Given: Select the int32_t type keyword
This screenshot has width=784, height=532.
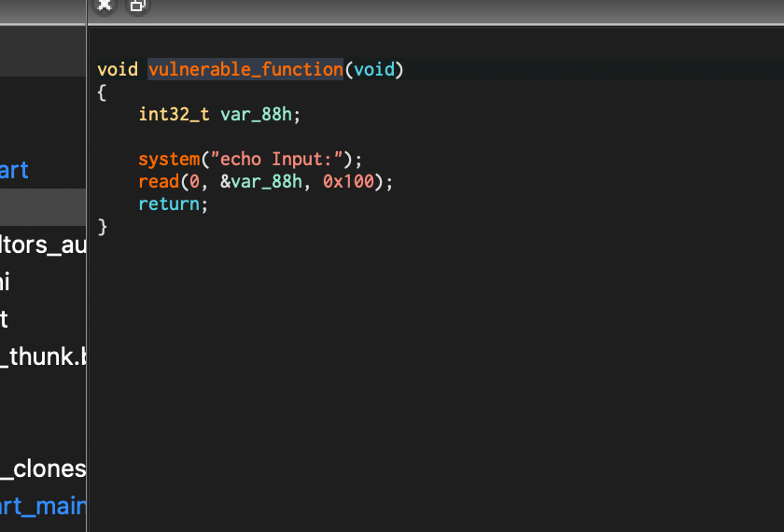Looking at the screenshot, I should [x=174, y=114].
